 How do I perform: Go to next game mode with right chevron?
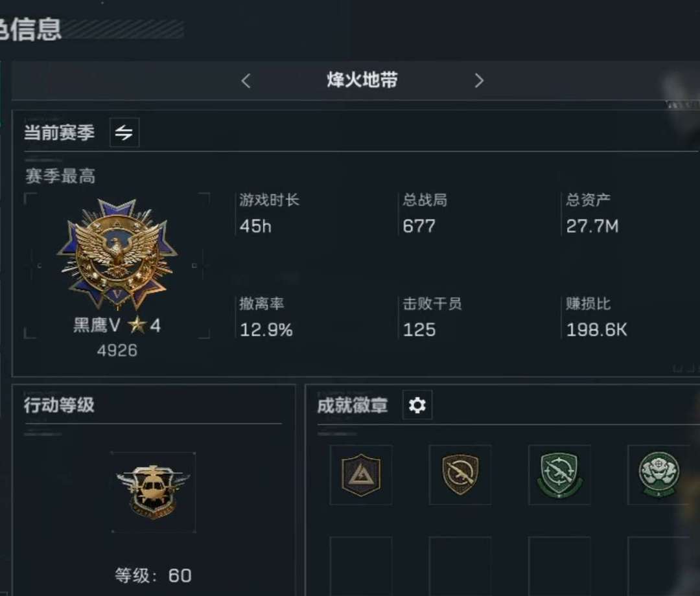479,81
